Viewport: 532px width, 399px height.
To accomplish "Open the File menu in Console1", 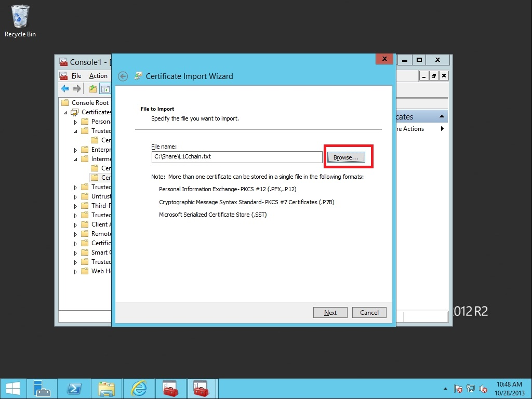I will pos(76,76).
